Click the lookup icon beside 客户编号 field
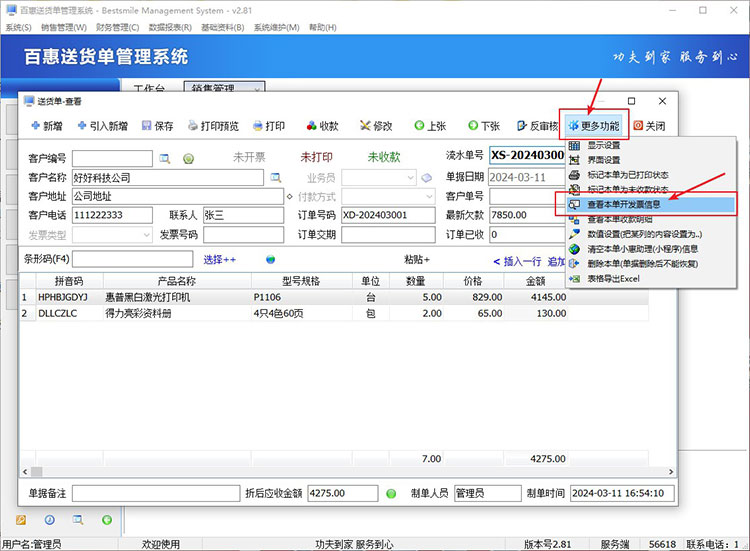Image resolution: width=750 pixels, height=551 pixels. (x=165, y=158)
